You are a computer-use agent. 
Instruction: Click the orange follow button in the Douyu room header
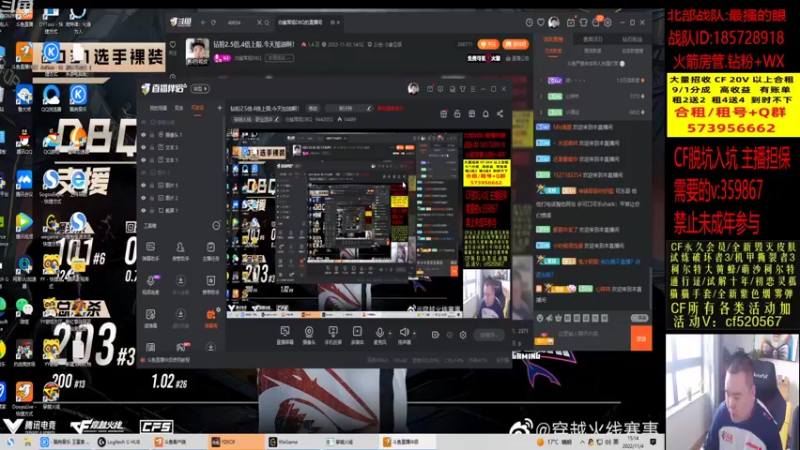point(488,44)
